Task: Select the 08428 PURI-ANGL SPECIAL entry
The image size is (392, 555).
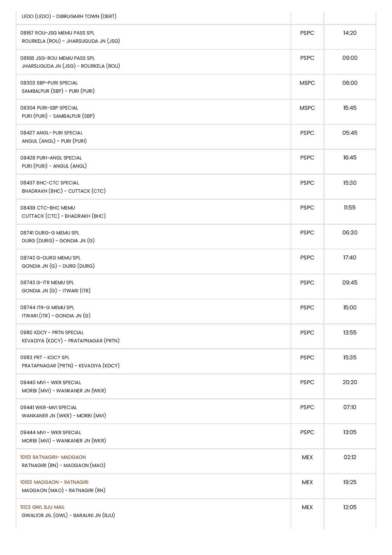Action: pos(51,158)
